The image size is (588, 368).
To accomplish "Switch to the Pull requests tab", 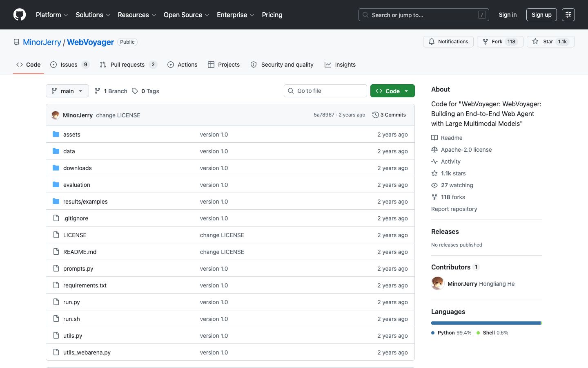I will tap(128, 65).
